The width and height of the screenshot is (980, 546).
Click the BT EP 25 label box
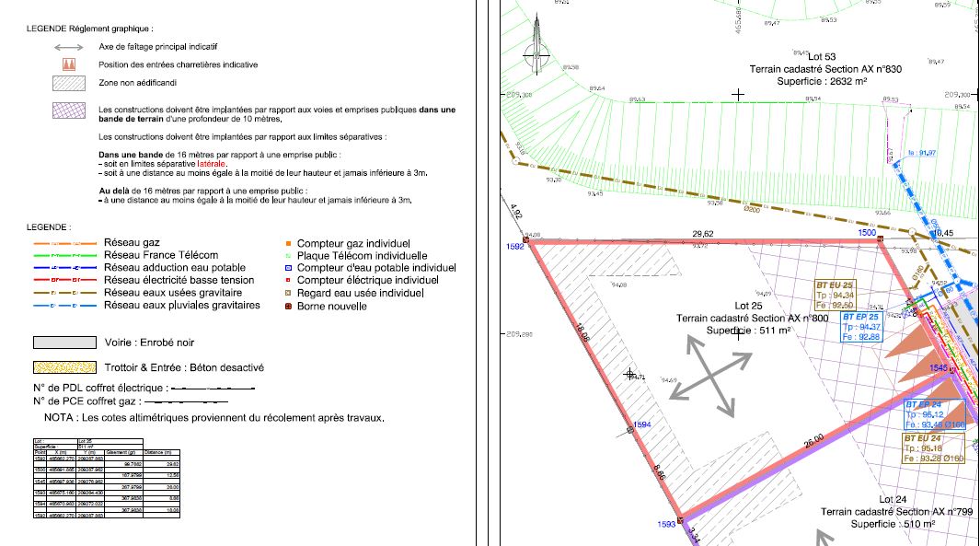point(861,327)
